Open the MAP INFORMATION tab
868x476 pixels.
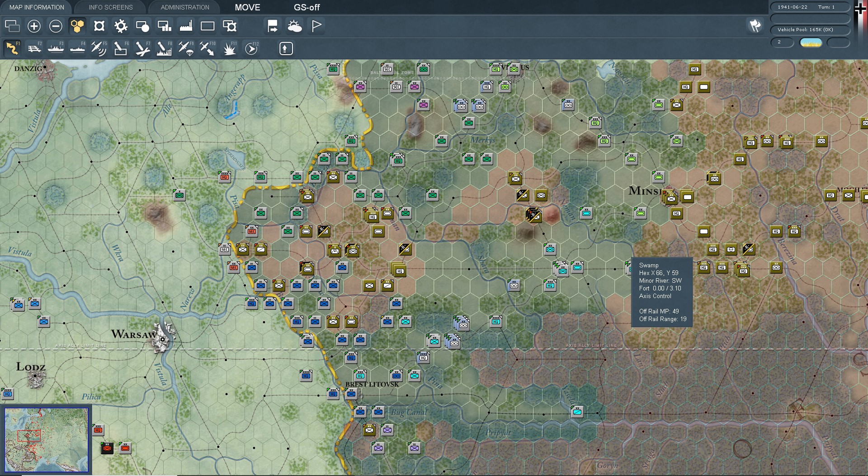(37, 7)
